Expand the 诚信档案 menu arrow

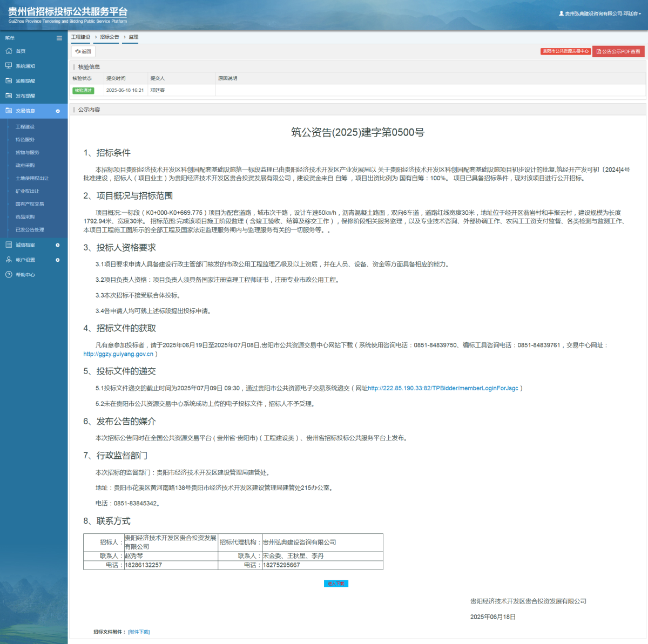point(58,245)
